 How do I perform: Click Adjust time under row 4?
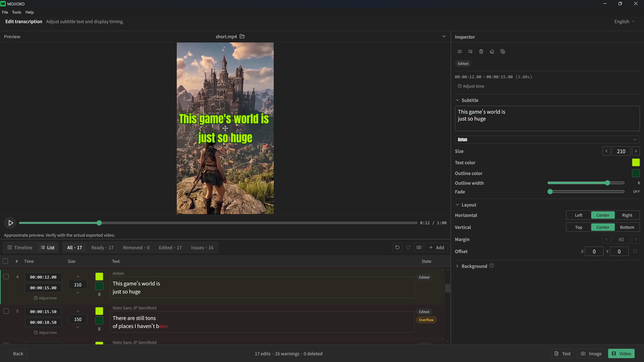(45, 298)
